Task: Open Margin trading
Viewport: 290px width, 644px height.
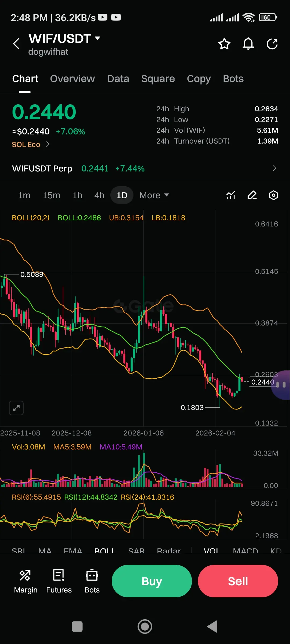Action: pyautogui.click(x=26, y=581)
